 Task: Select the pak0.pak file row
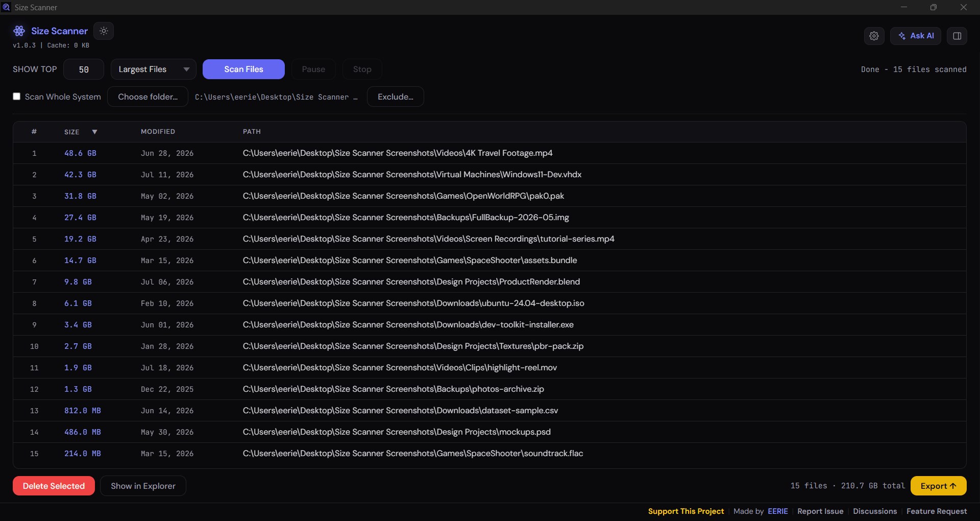coord(489,196)
